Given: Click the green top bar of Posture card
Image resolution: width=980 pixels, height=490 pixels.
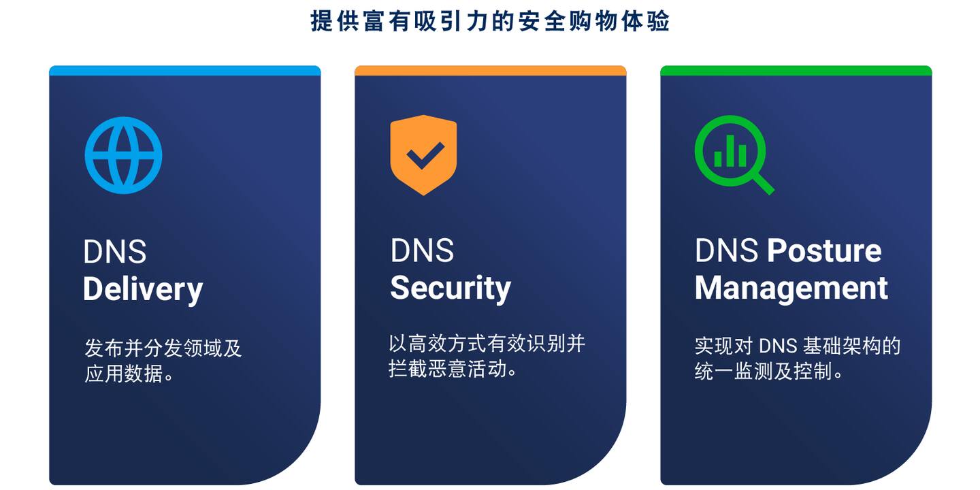Looking at the screenshot, I should [x=796, y=70].
